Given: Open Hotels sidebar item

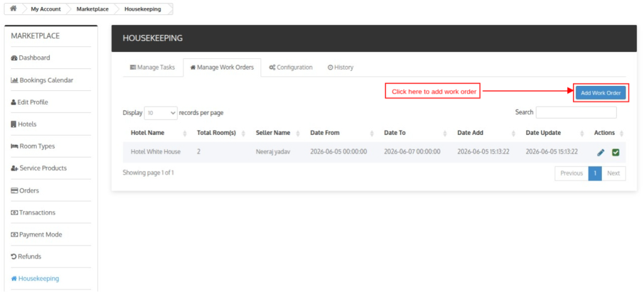Looking at the screenshot, I should click(23, 124).
